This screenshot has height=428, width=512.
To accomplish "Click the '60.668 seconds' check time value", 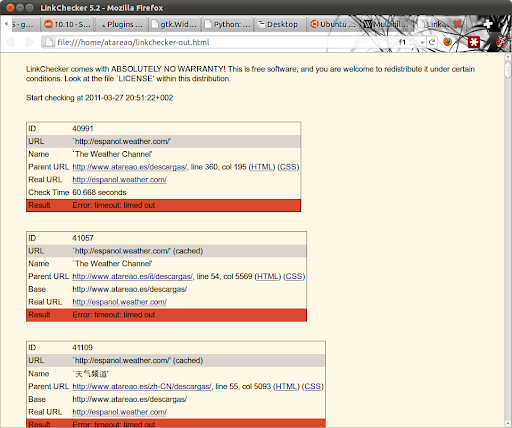I will pos(99,192).
